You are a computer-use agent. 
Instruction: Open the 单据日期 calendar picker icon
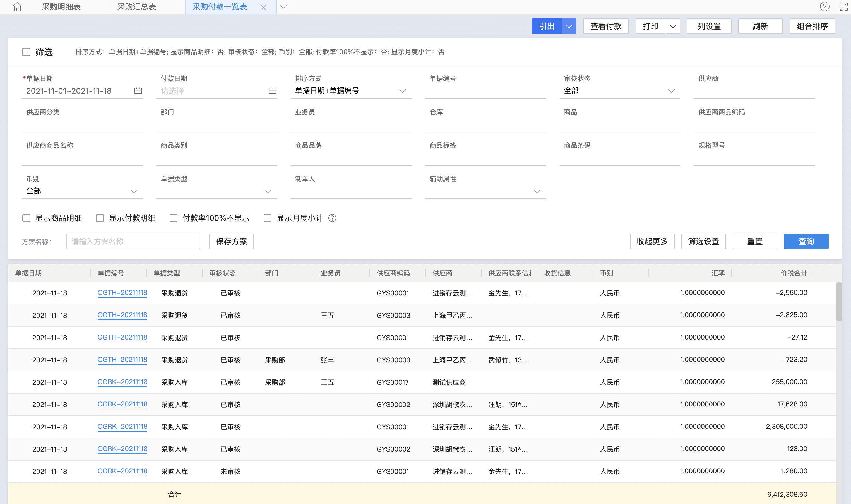(x=138, y=91)
